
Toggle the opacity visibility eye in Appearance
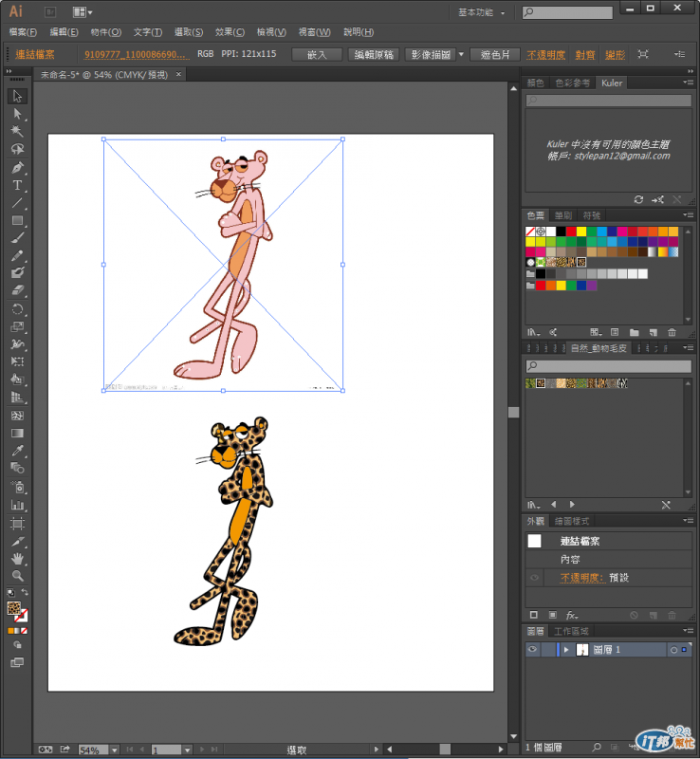[x=534, y=578]
